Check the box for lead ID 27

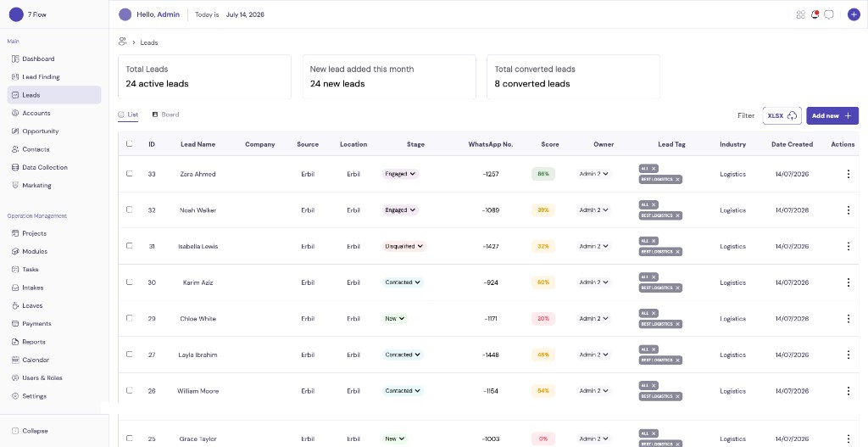[x=130, y=354]
